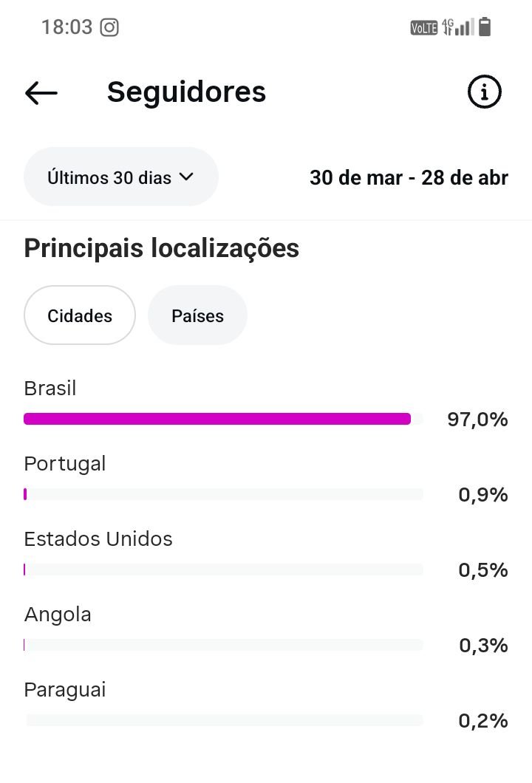Click the chevron next to Últimos 30 dias
Viewport: 532px width, 783px height.
click(x=186, y=177)
